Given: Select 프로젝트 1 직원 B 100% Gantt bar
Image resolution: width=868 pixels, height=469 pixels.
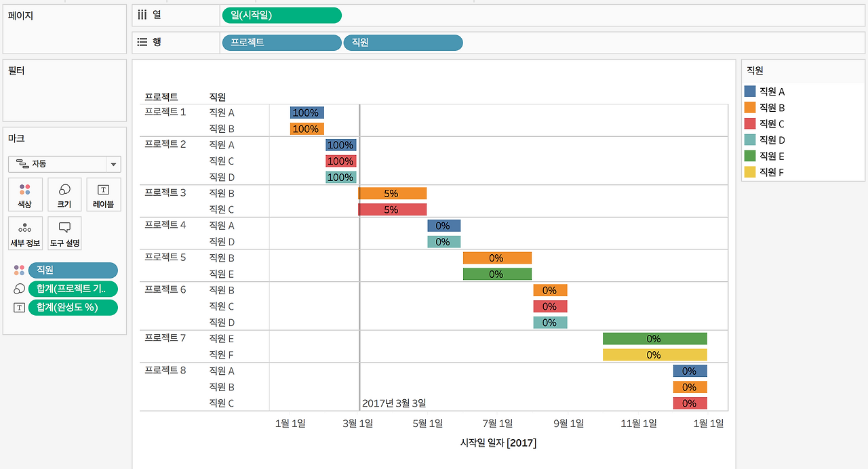Looking at the screenshot, I should coord(307,129).
